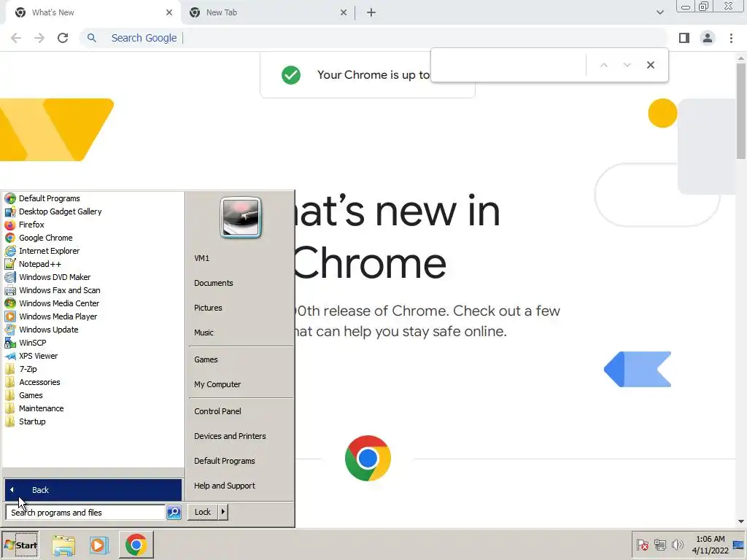Jump to the previous find result

click(603, 65)
